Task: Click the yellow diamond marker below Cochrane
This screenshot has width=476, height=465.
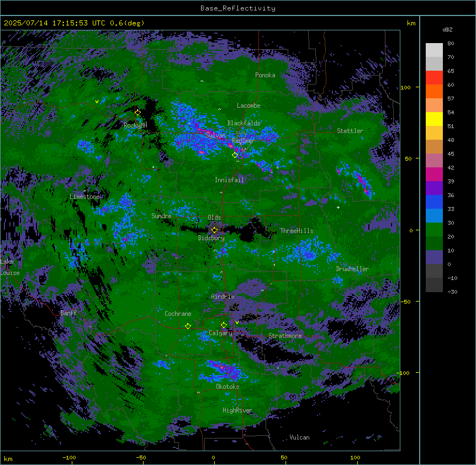Action: pyautogui.click(x=188, y=326)
